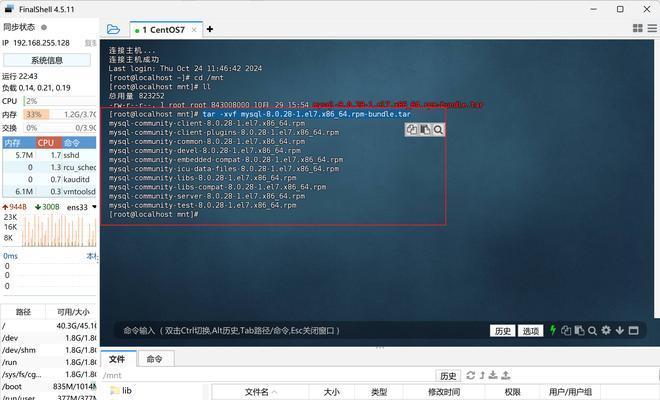This screenshot has width=660, height=400.
Task: Click the command input field
Action: [303, 331]
